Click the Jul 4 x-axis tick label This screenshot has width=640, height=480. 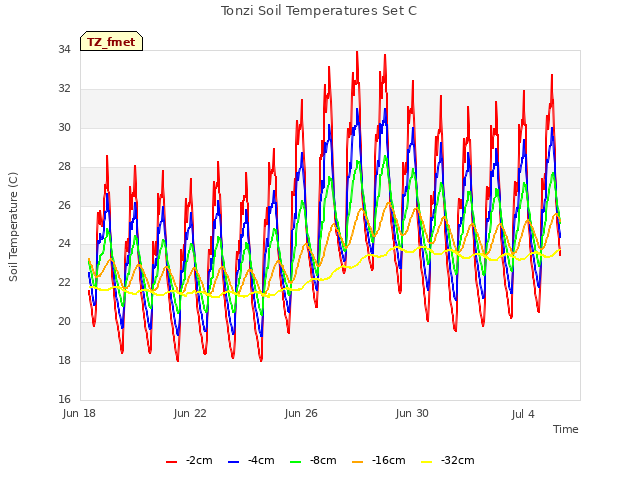[x=523, y=414]
